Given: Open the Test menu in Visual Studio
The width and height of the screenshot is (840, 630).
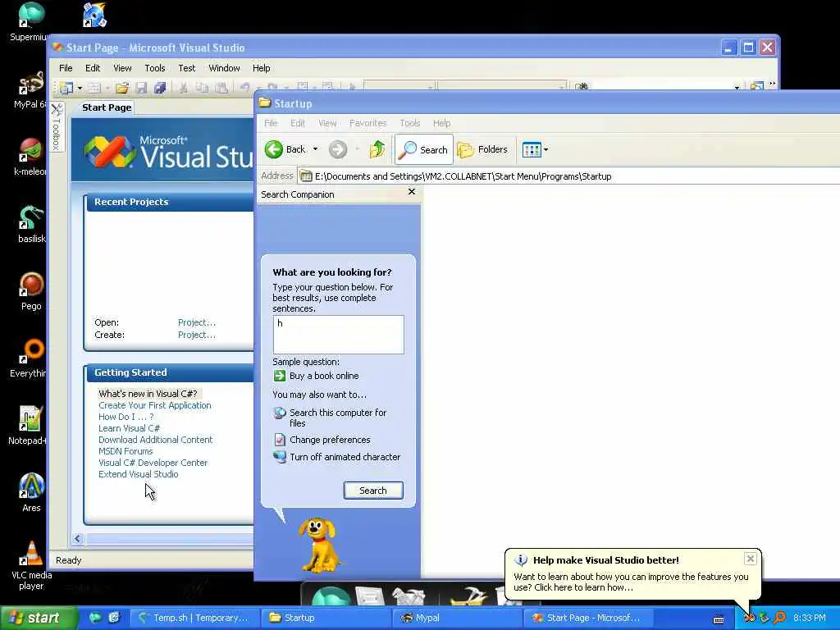Looking at the screenshot, I should tap(186, 68).
